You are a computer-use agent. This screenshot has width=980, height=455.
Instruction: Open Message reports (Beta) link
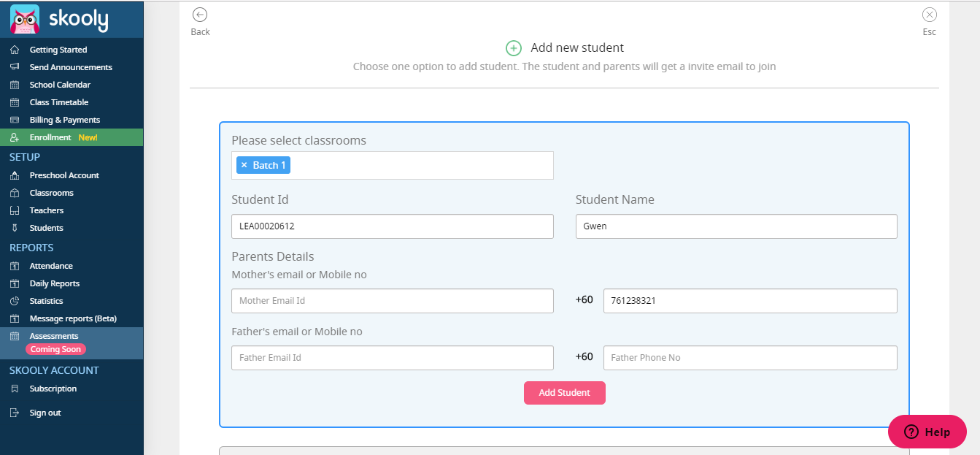click(72, 318)
